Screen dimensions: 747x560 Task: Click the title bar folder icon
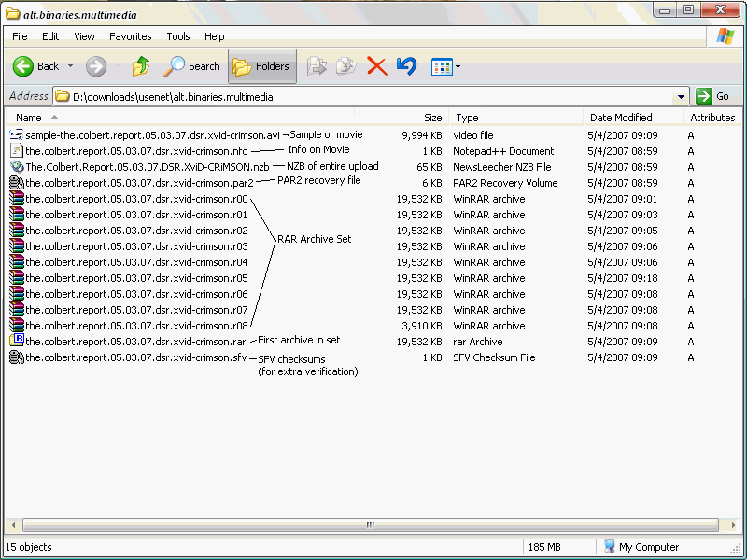tap(12, 14)
